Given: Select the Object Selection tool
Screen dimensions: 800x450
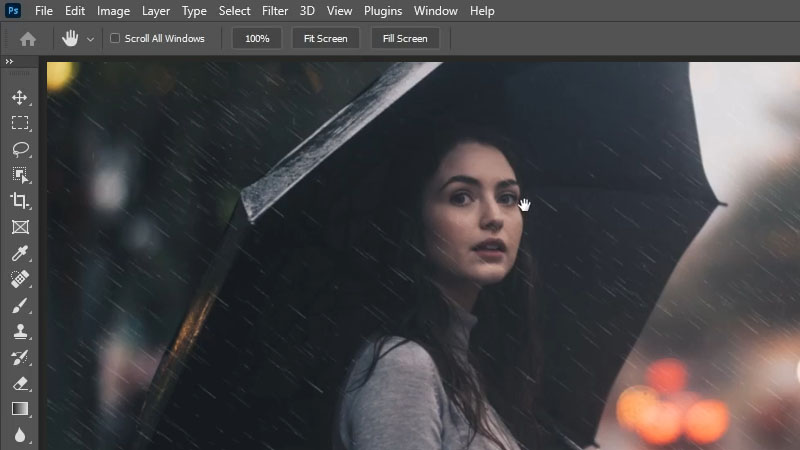Looking at the screenshot, I should [x=20, y=175].
